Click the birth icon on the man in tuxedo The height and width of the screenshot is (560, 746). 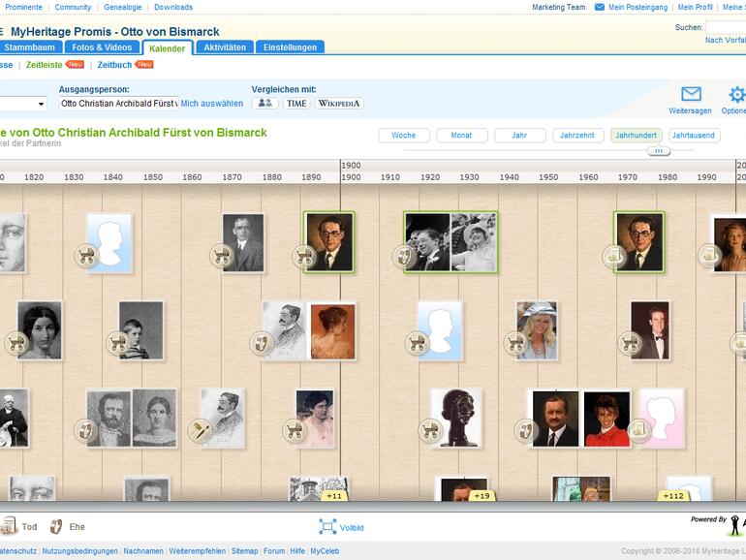[630, 343]
